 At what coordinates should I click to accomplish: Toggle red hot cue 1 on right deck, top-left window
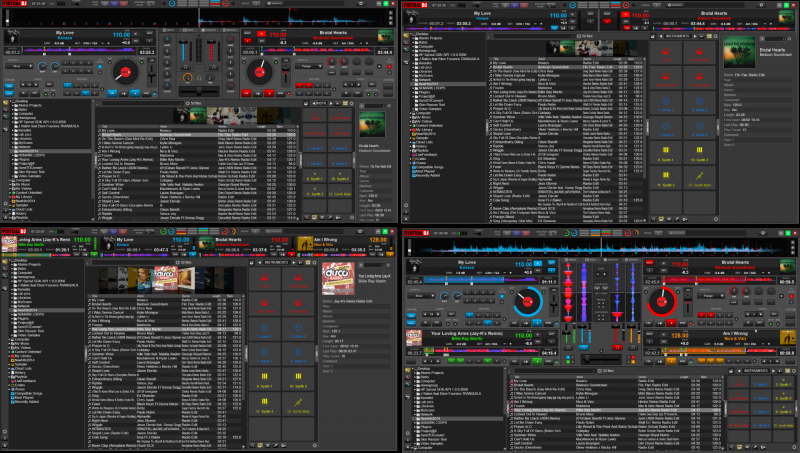click(299, 85)
